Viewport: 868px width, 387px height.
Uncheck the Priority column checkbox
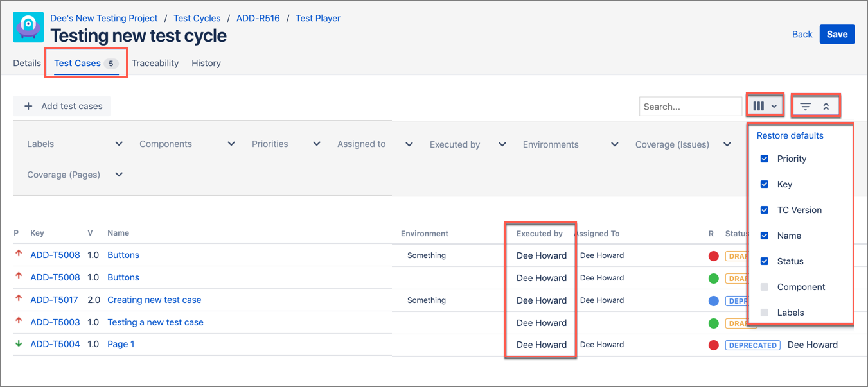click(765, 159)
